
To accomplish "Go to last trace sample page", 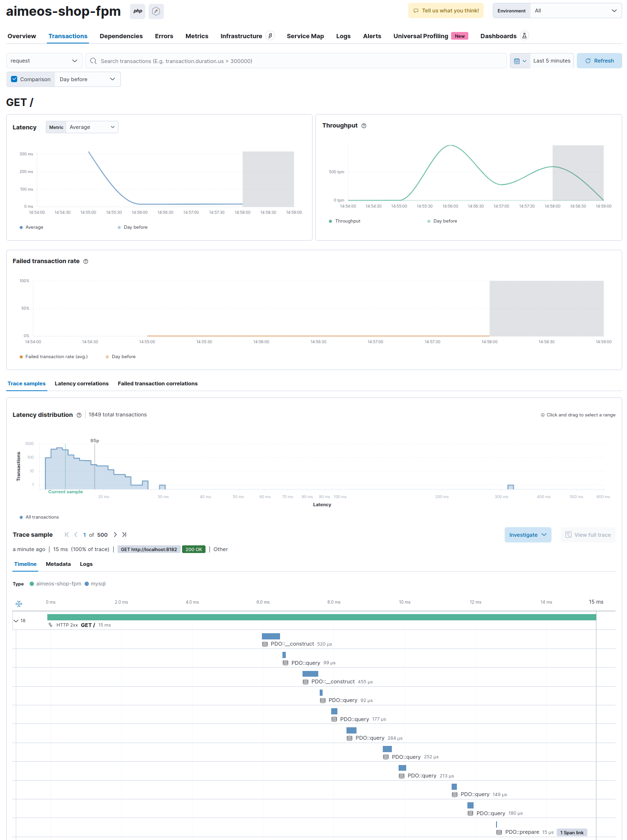I will tap(124, 535).
